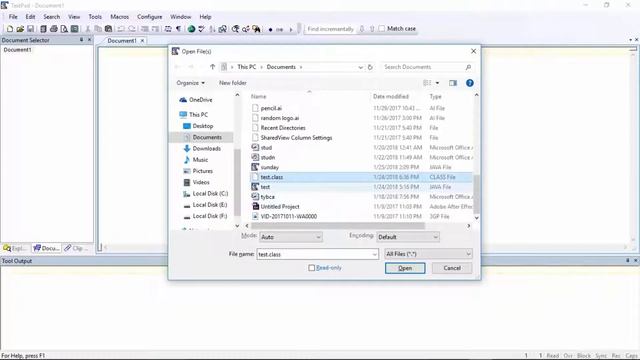Image resolution: width=640 pixels, height=360 pixels.
Task: Open the All Files type filter dropdown
Action: click(428, 254)
